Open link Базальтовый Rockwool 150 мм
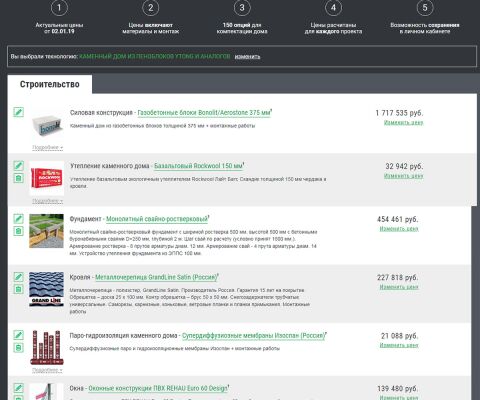The width and height of the screenshot is (480, 400). coord(198,166)
